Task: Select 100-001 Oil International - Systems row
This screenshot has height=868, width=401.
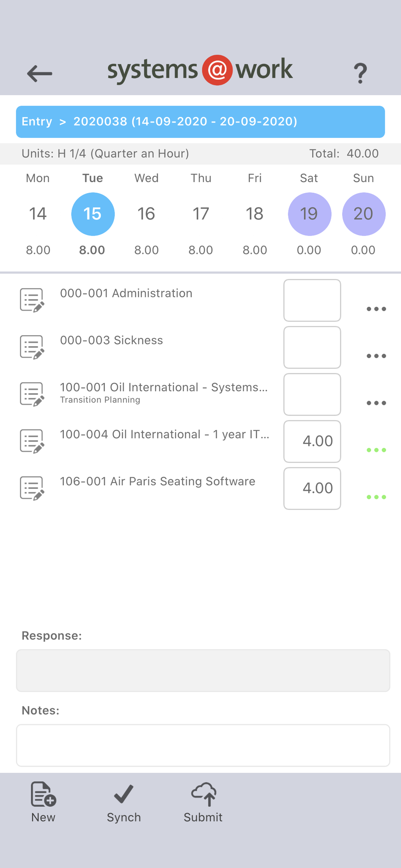Action: (164, 387)
